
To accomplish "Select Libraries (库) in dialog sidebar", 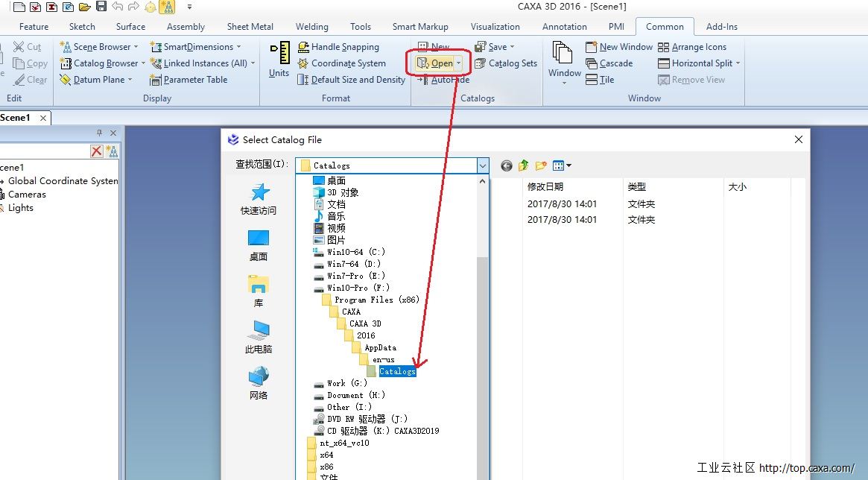I will (x=259, y=291).
